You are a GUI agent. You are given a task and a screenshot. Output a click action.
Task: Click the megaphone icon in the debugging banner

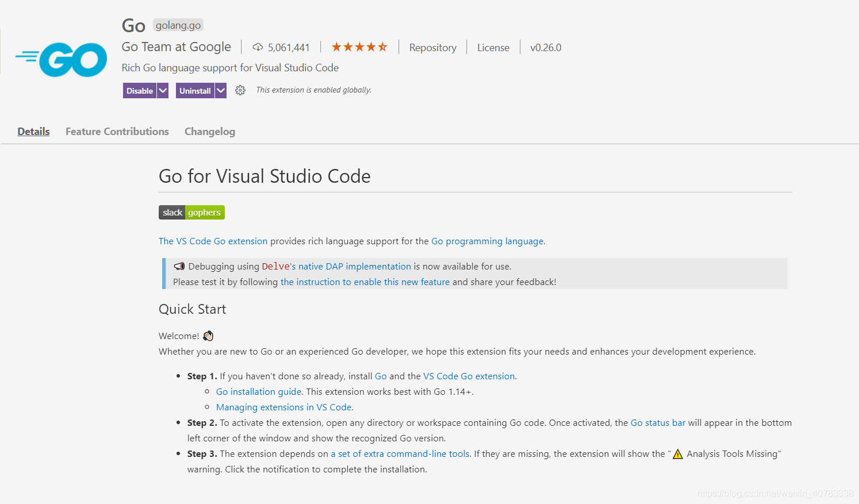point(179,266)
